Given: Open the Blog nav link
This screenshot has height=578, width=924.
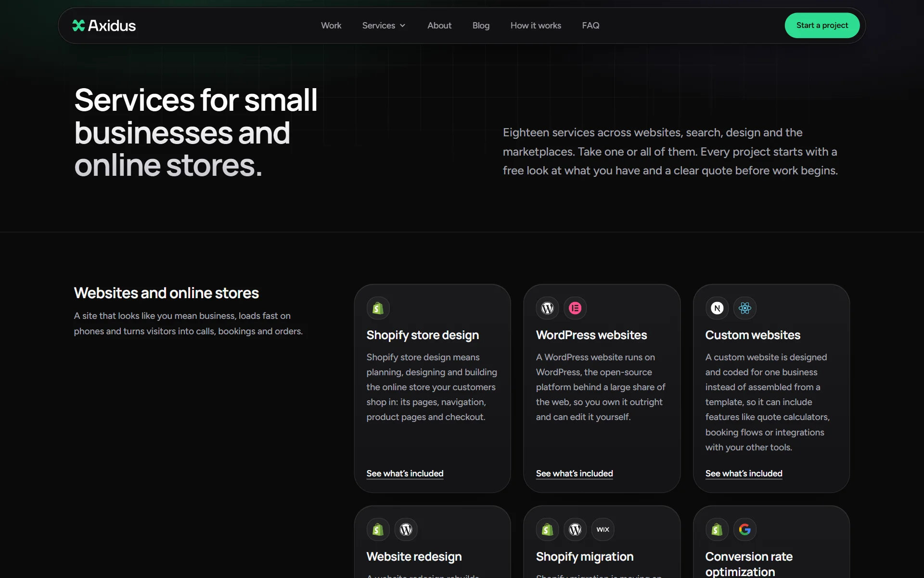Looking at the screenshot, I should click(x=481, y=26).
